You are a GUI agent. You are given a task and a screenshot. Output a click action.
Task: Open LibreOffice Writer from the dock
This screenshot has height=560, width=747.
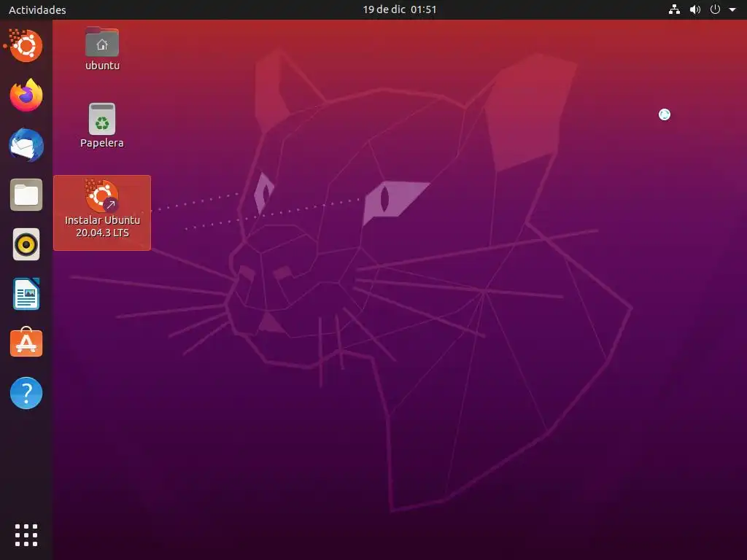pos(26,294)
